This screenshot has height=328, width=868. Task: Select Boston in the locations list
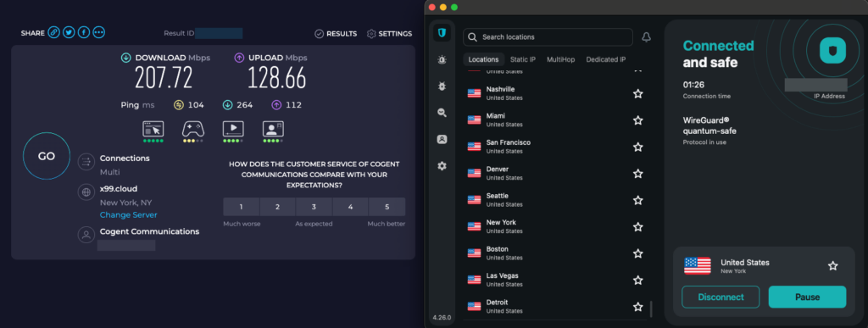click(554, 253)
